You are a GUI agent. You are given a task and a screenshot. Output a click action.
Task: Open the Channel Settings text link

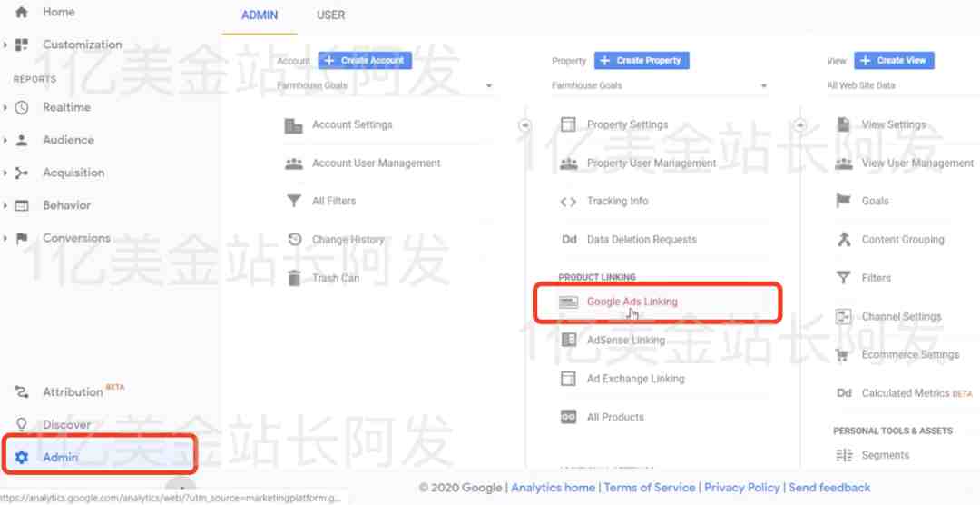901,317
